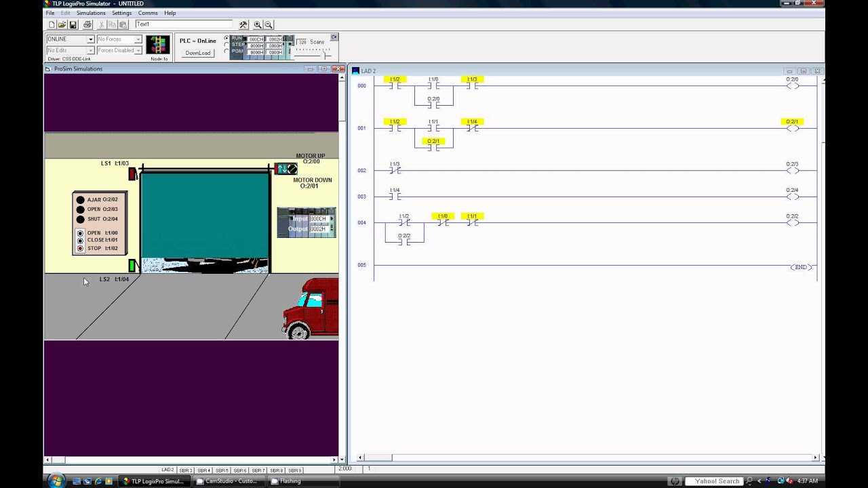Click the red truck in the simulation
This screenshot has height=488, width=868.
coord(311,308)
